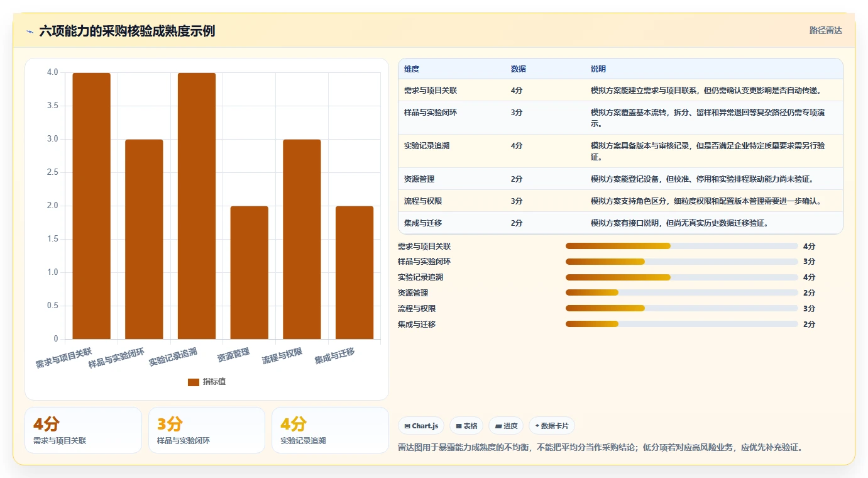The image size is (868, 478).
Task: Click the 4分 card for 实验记录追溯
Action: (x=330, y=430)
